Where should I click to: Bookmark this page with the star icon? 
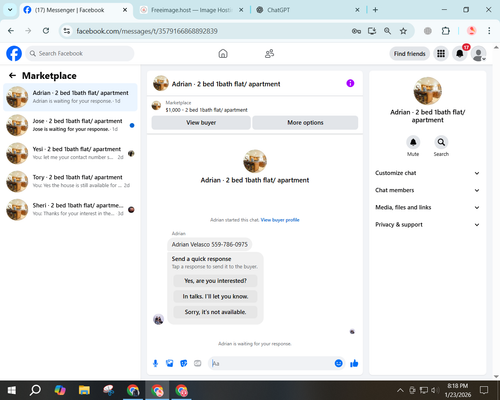pyautogui.click(x=403, y=31)
